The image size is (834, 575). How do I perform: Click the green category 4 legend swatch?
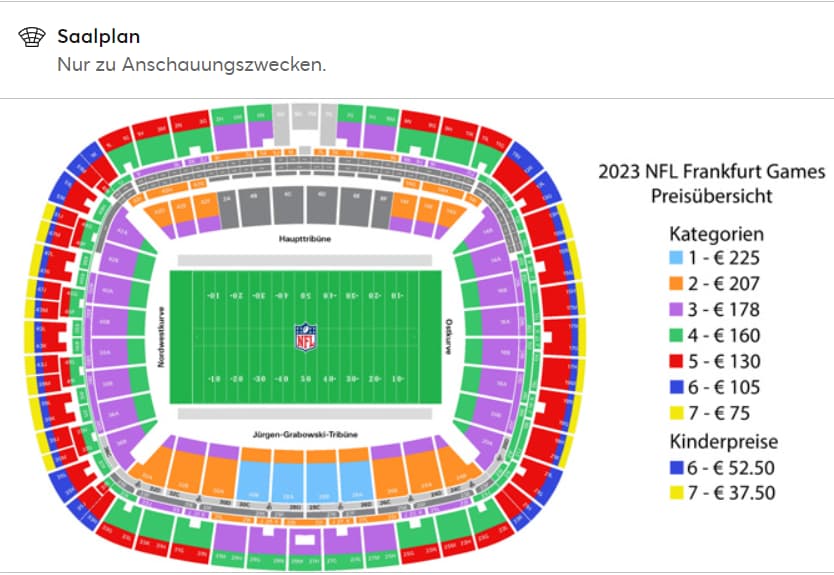tap(675, 335)
